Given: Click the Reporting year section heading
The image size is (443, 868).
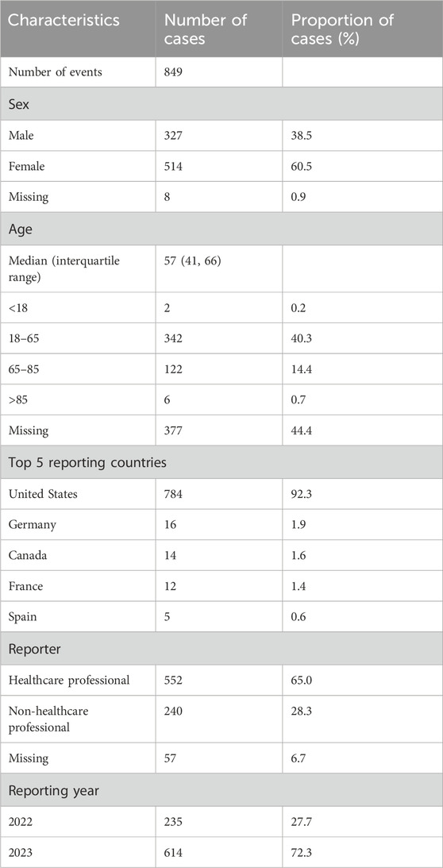Looking at the screenshot, I should click(54, 790).
